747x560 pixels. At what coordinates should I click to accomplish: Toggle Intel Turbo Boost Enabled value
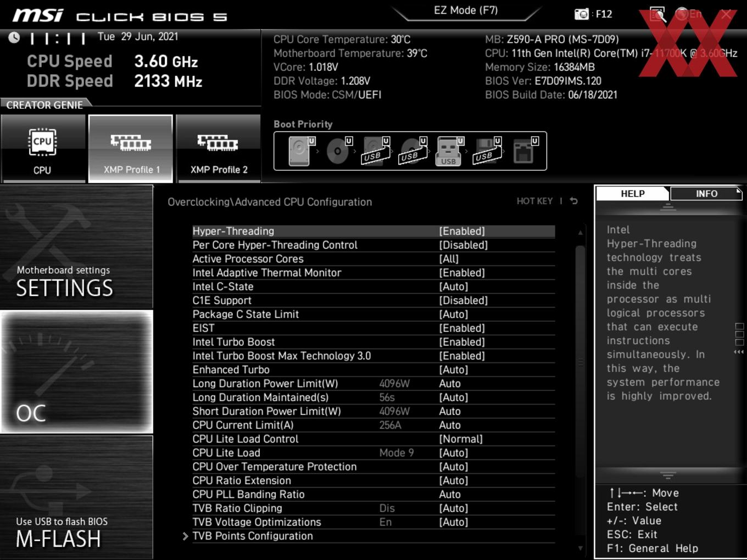pyautogui.click(x=462, y=341)
